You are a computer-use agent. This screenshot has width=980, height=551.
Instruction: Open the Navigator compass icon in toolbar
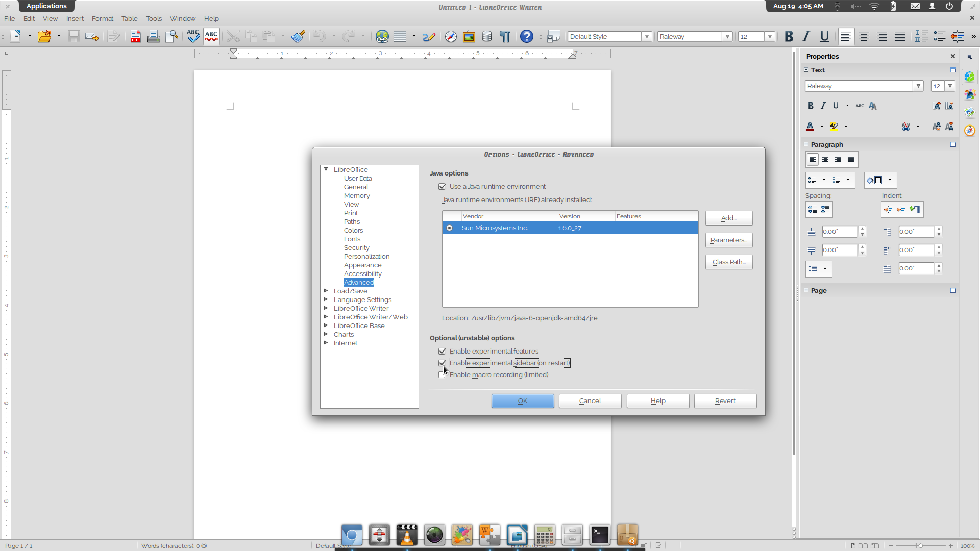point(451,36)
